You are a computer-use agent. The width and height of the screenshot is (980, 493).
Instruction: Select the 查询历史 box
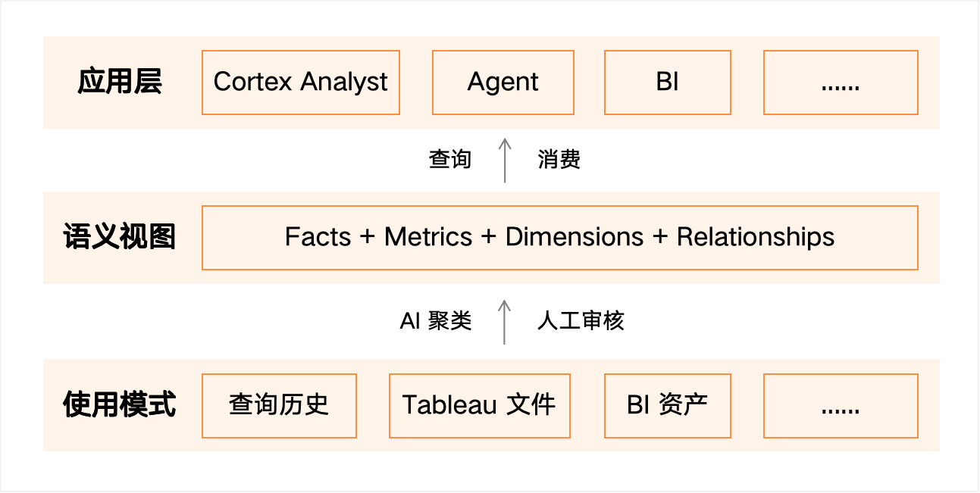click(x=279, y=405)
